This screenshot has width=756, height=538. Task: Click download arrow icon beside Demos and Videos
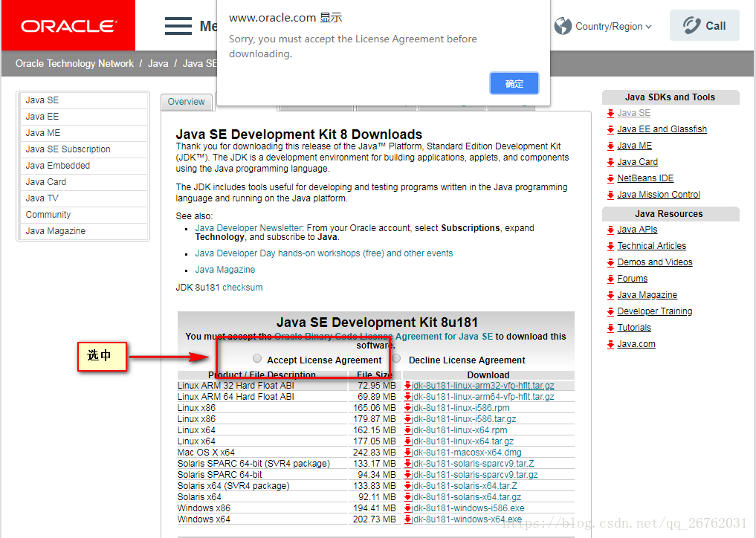pyautogui.click(x=610, y=263)
